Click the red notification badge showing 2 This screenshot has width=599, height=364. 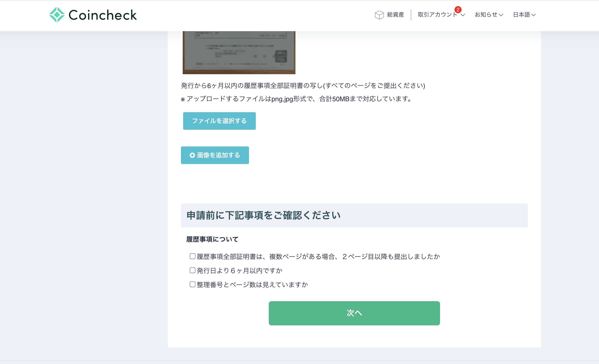458,10
